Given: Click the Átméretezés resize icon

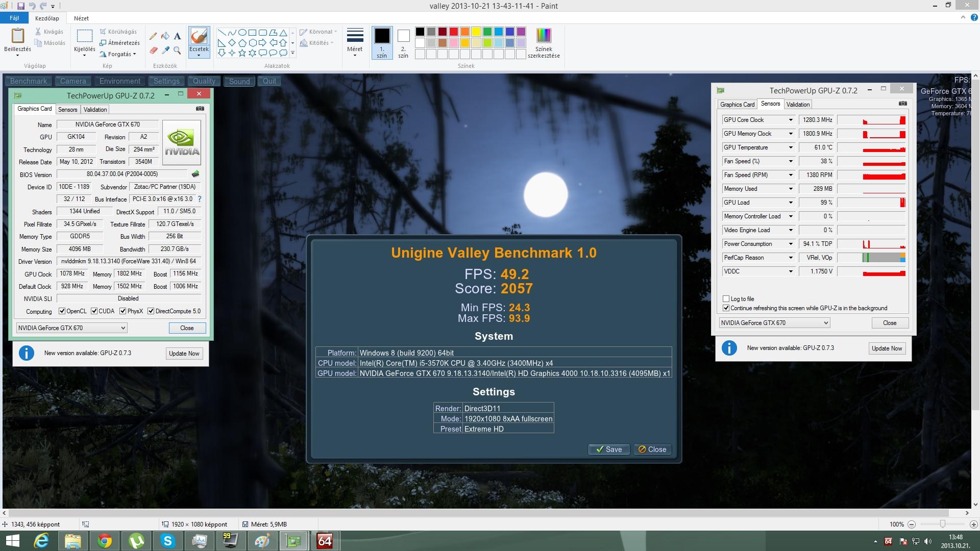Looking at the screenshot, I should [103, 43].
